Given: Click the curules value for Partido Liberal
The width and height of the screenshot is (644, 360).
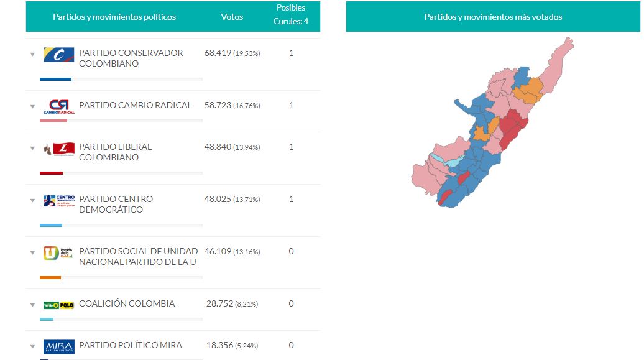Looking at the screenshot, I should 291,147.
